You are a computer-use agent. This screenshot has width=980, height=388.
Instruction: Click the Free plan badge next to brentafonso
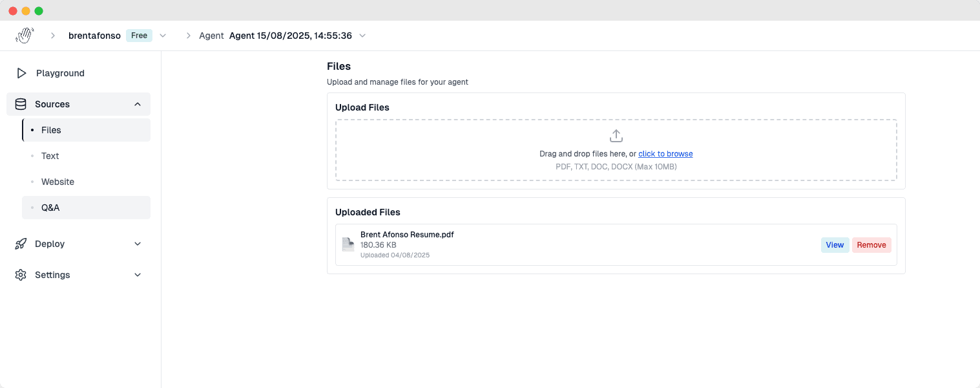coord(139,36)
